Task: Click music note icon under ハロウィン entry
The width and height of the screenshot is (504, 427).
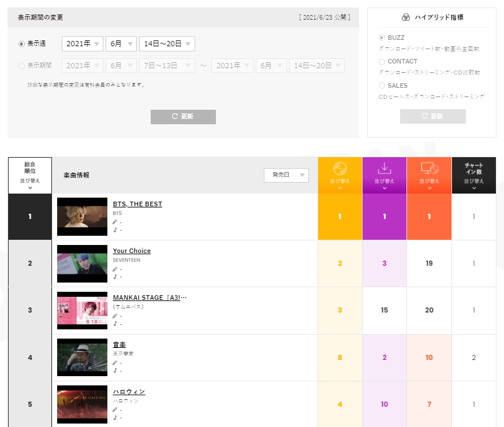Action: [x=115, y=418]
